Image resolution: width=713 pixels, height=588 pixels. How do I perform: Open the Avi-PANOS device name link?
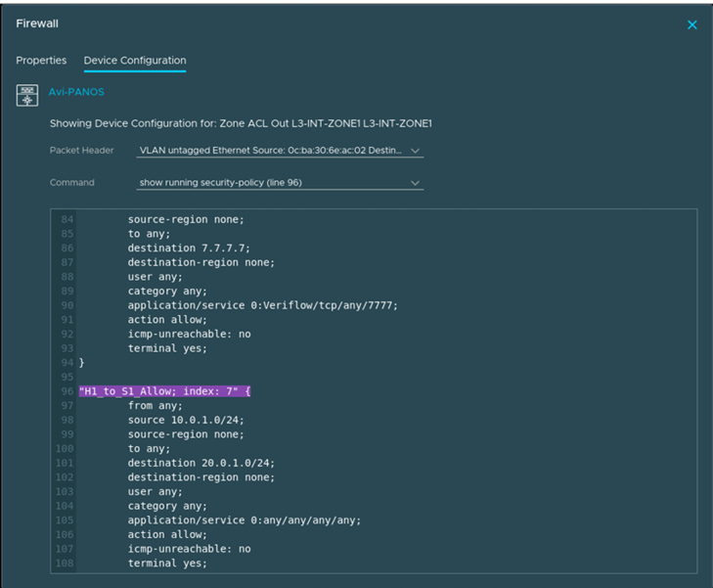[76, 92]
